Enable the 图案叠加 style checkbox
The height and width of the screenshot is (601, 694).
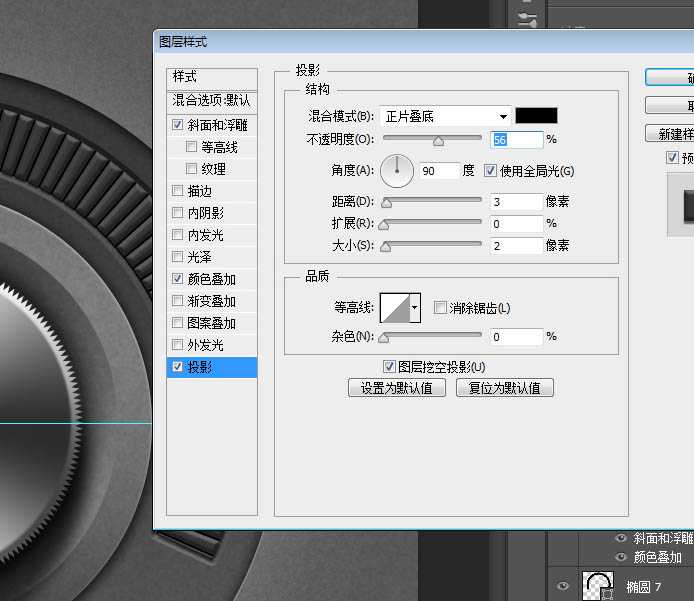(177, 323)
